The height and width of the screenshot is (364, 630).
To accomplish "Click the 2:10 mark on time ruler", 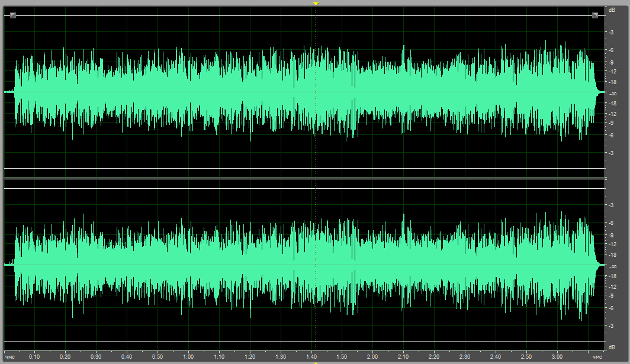I will pyautogui.click(x=403, y=357).
